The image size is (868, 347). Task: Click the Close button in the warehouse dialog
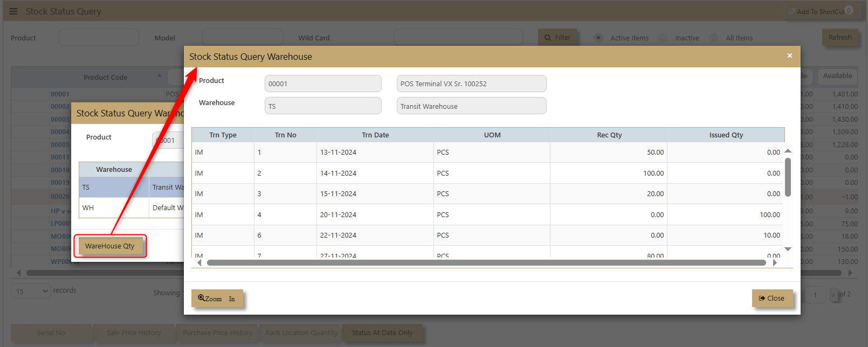coord(772,298)
